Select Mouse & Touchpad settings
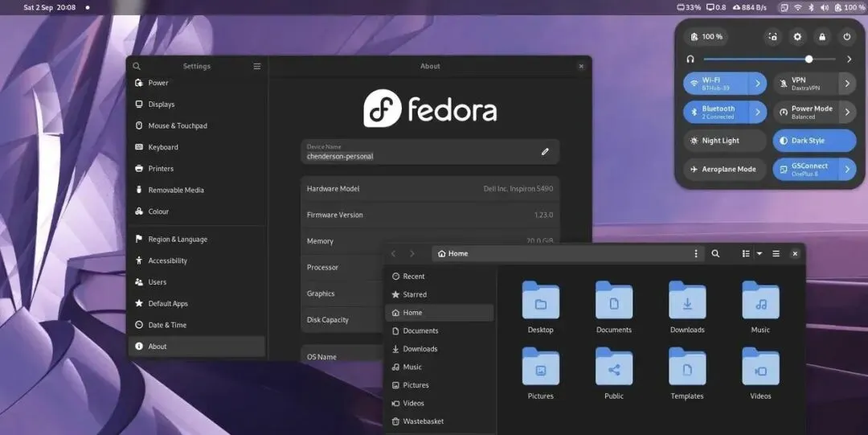 [197, 125]
